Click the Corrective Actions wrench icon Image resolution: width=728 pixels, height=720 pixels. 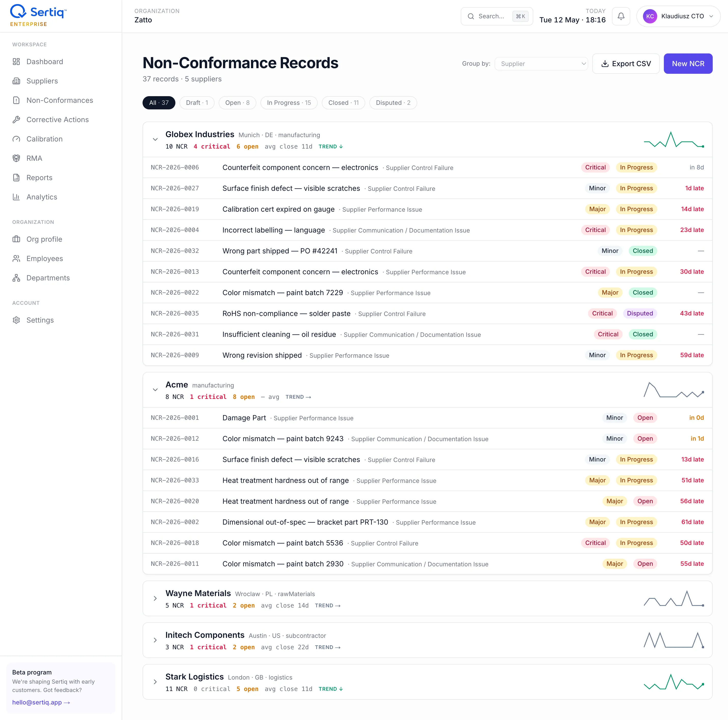16,119
